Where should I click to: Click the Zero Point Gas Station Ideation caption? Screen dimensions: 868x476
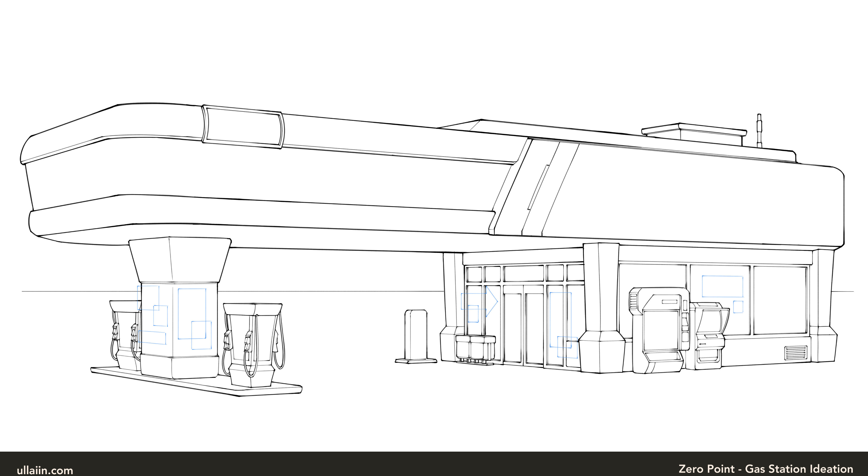pyautogui.click(x=766, y=469)
